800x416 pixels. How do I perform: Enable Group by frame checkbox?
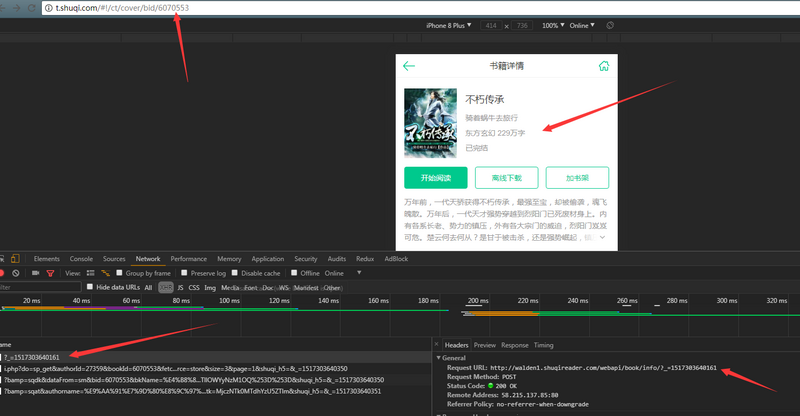click(x=119, y=273)
